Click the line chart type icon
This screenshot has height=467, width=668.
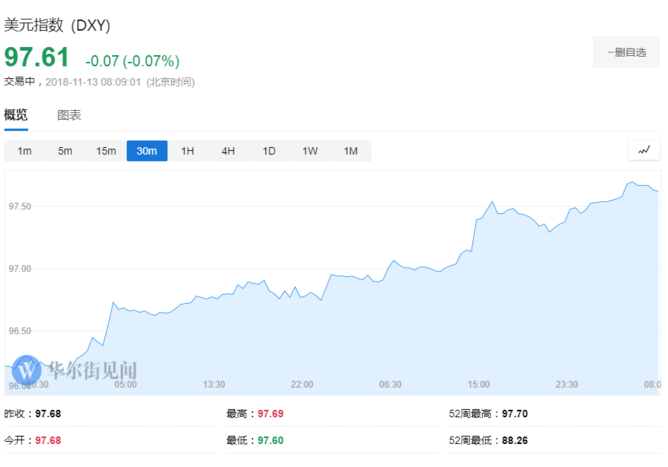644,151
